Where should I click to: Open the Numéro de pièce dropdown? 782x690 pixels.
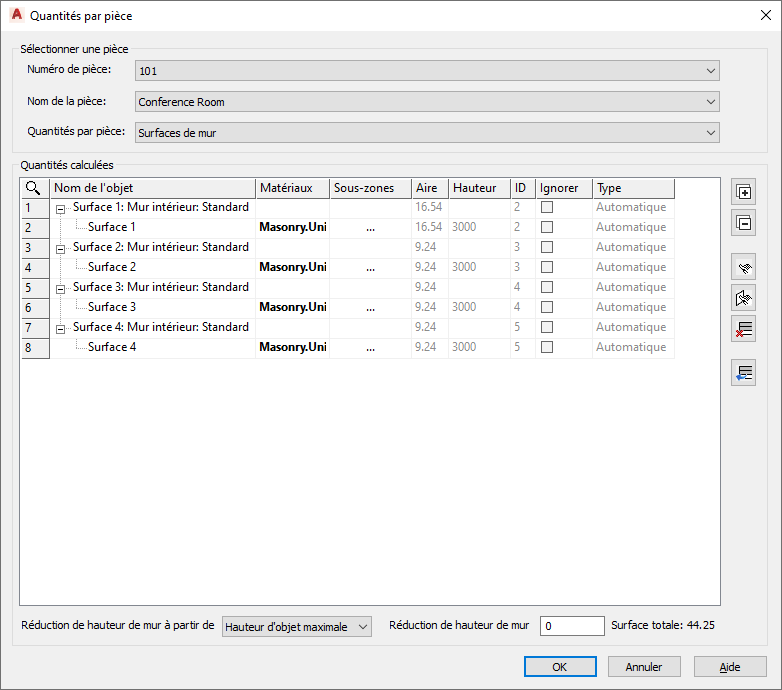pos(427,71)
